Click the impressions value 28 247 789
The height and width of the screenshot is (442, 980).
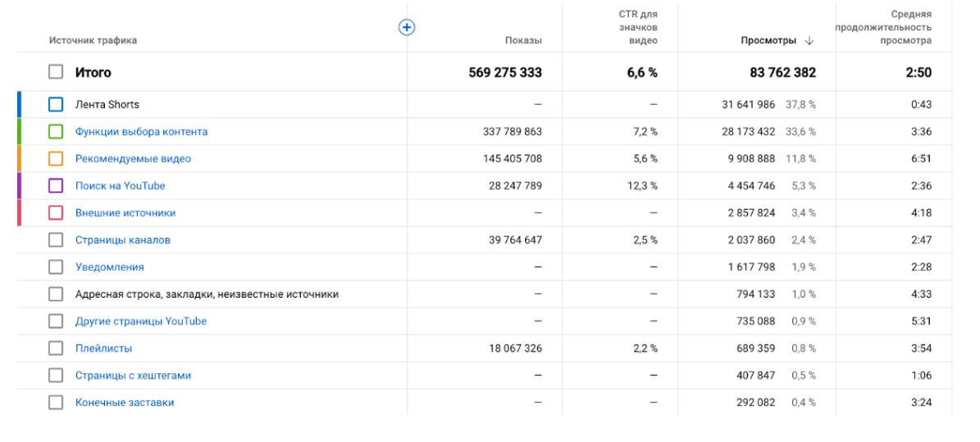[x=515, y=185]
